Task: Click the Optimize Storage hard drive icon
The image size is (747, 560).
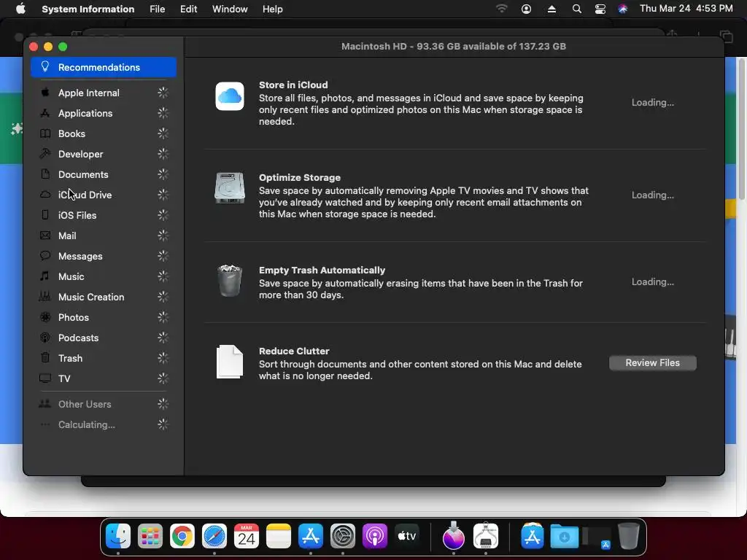Action: click(230, 187)
